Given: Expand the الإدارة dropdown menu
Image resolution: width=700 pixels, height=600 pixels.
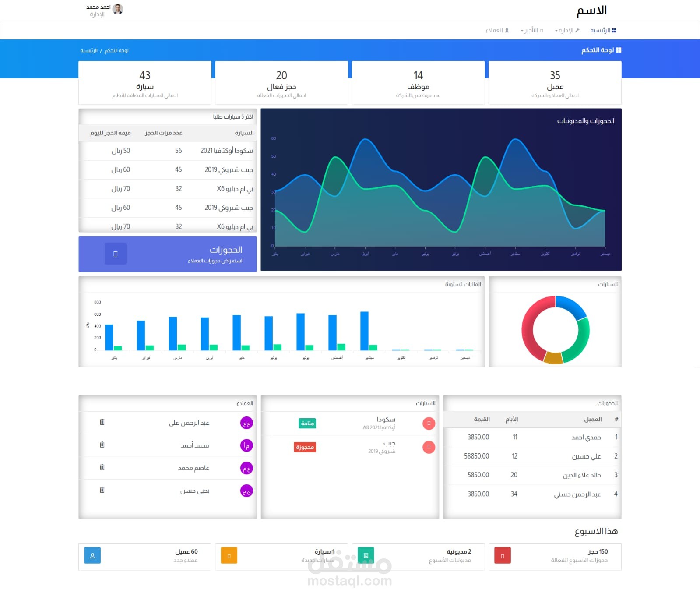Looking at the screenshot, I should tap(567, 30).
